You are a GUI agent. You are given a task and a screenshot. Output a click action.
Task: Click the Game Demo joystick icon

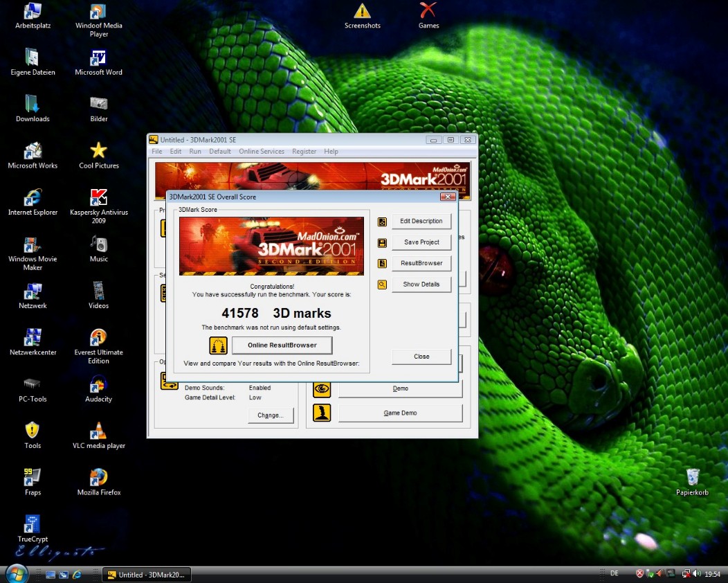322,413
